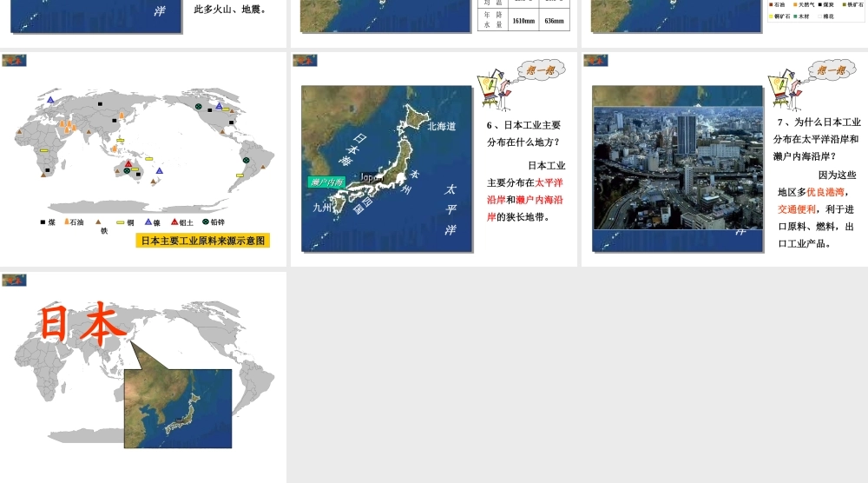Select the final slide titled 日本
The image size is (868, 483).
[x=143, y=377]
